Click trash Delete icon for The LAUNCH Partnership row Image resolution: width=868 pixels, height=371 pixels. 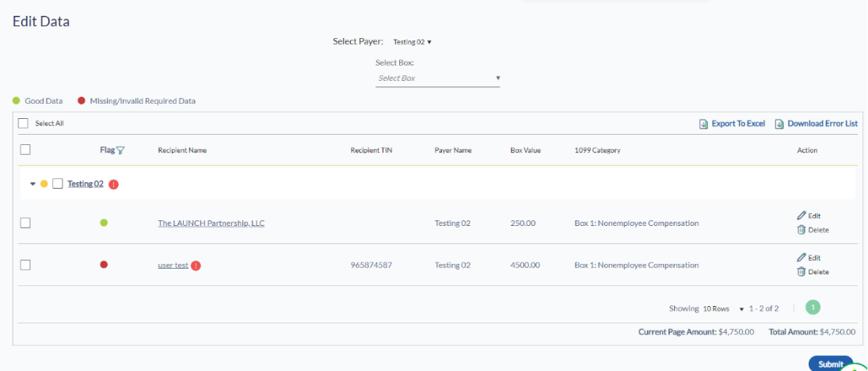(x=801, y=230)
